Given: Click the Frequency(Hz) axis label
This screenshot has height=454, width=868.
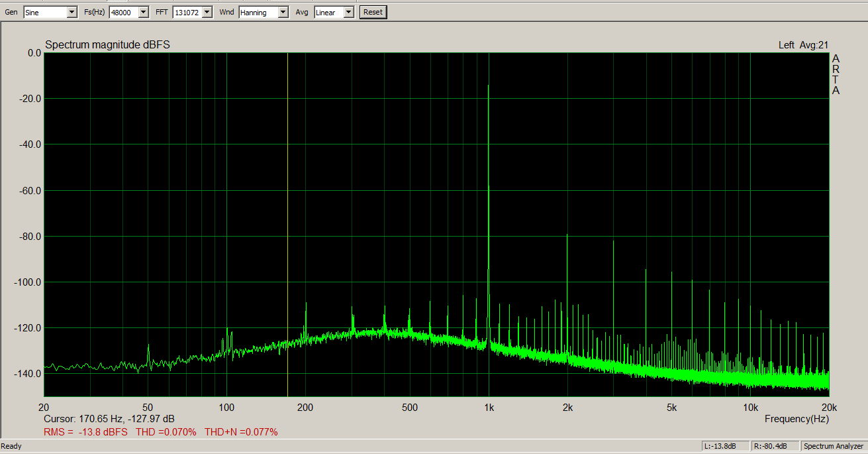Looking at the screenshot, I should (796, 419).
